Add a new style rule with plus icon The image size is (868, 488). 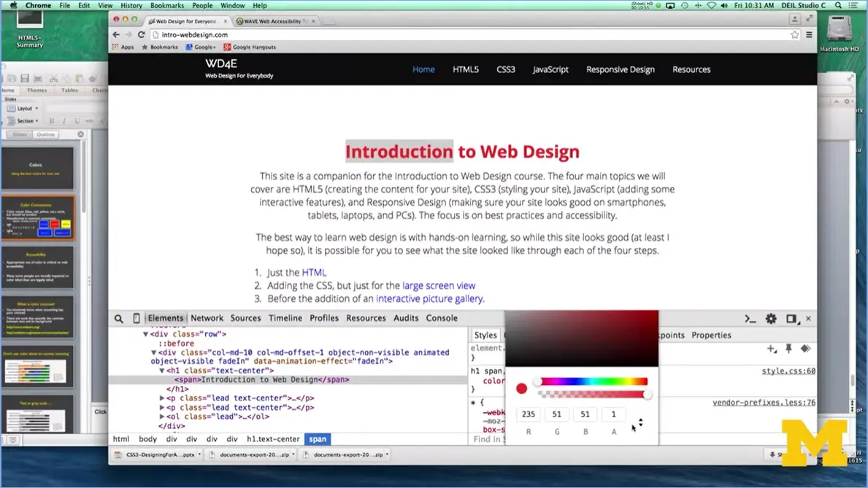(771, 349)
